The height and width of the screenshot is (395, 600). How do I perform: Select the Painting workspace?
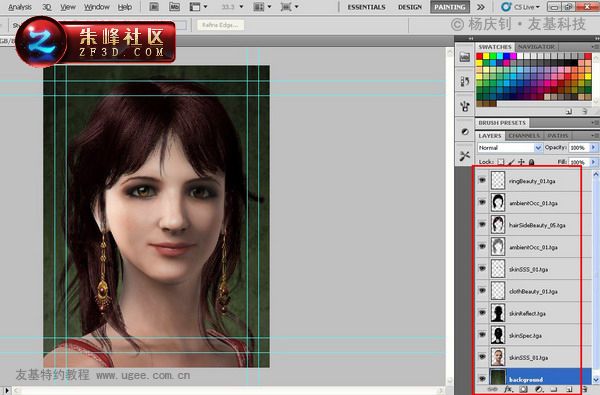(450, 7)
